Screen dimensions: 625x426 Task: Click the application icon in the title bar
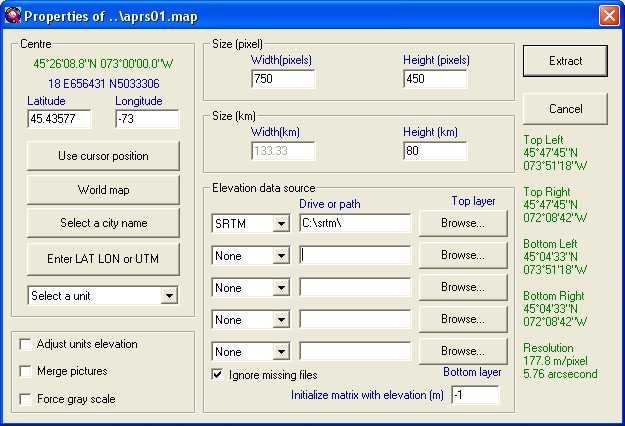coord(13,16)
